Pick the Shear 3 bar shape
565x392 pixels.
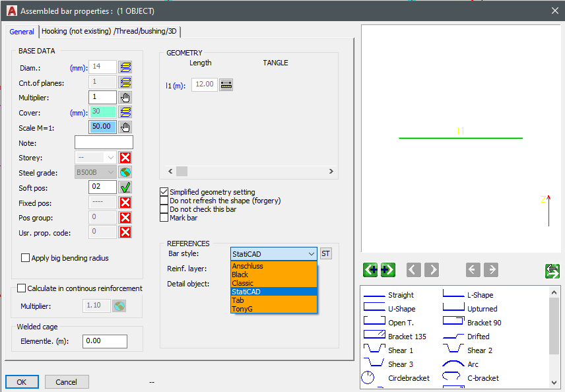click(388, 364)
